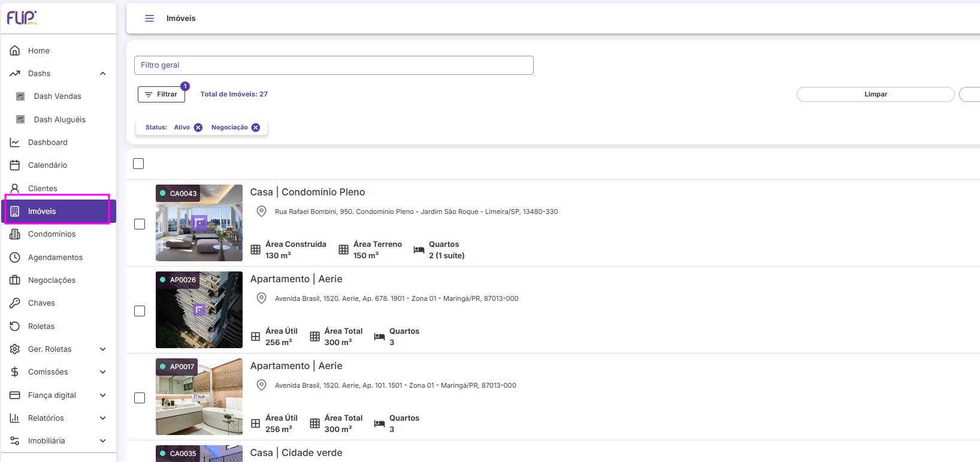Viewport: 980px width, 462px height.
Task: Collapse the Dashs menu chevron
Action: [103, 74]
